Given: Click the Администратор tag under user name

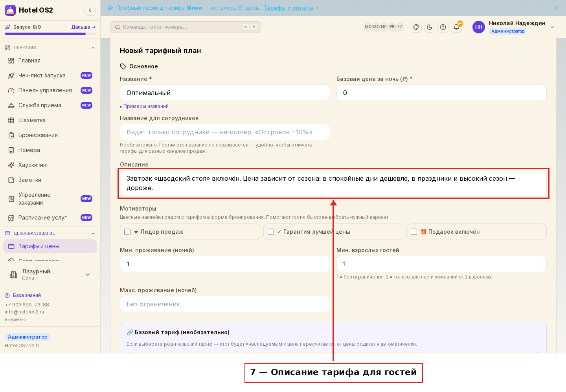Looking at the screenshot, I should point(508,31).
